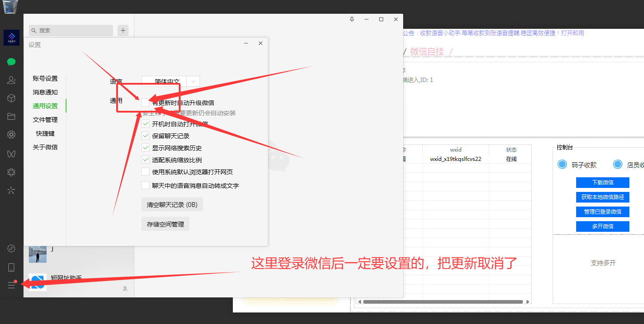Open the WeChat Chats panel icon

pos(11,62)
